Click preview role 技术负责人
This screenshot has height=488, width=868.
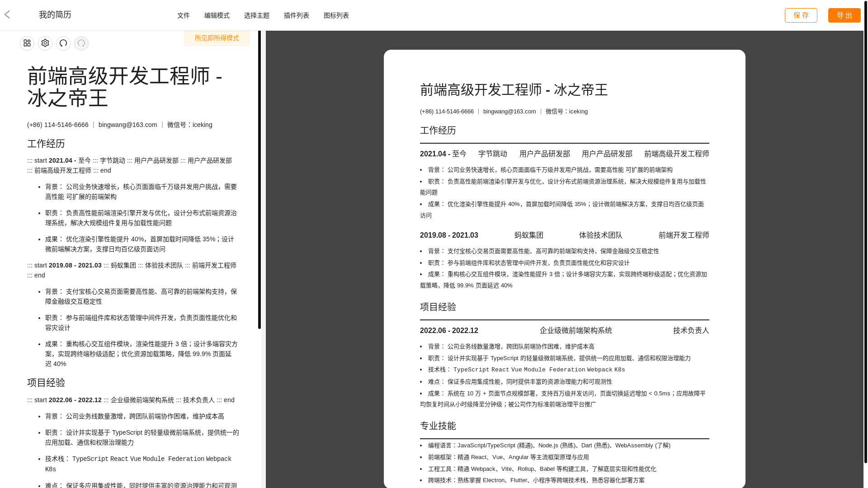tap(691, 331)
